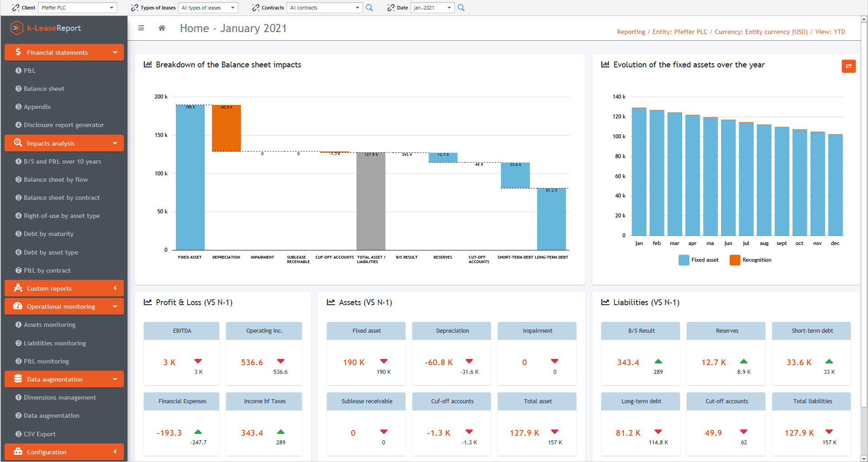
Task: Select Debt by maturity in the sidebar
Action: point(49,234)
